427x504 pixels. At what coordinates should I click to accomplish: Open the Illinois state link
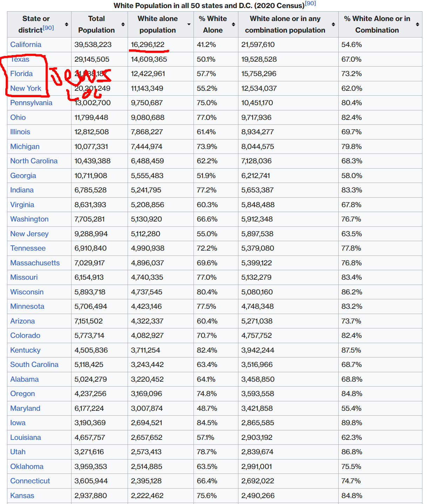tap(20, 132)
